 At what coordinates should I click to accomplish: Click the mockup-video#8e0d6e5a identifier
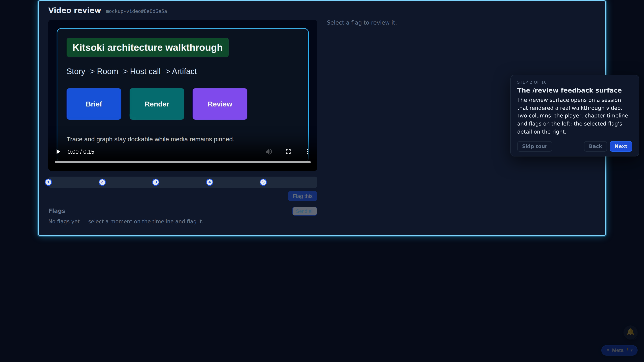(x=136, y=11)
